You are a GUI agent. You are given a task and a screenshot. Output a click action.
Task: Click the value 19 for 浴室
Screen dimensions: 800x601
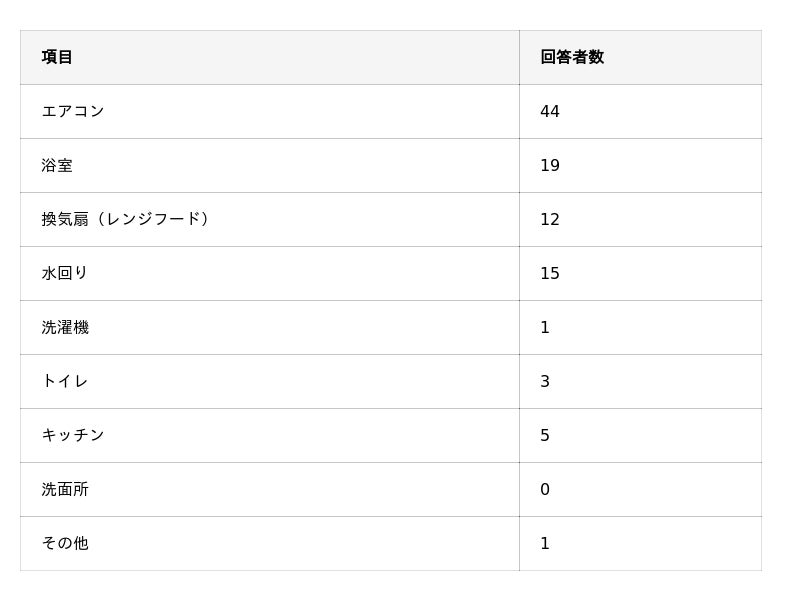click(x=550, y=165)
